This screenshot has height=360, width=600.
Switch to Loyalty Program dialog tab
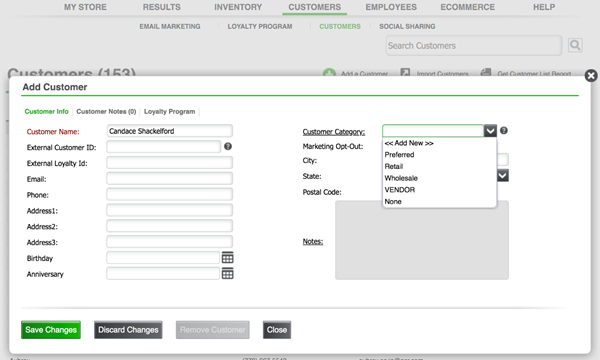click(x=170, y=111)
